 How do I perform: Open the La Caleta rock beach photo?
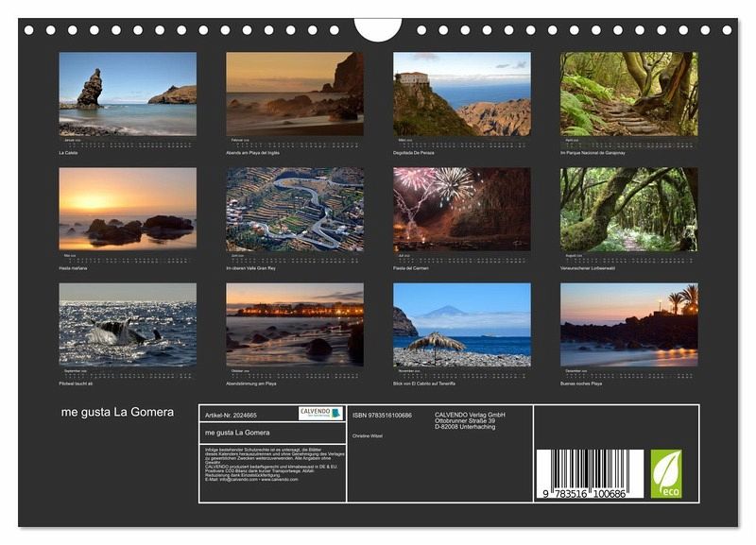point(128,94)
